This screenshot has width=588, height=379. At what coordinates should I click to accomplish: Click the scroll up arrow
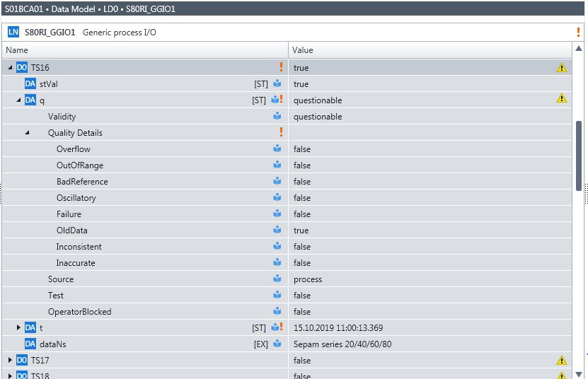coord(579,48)
